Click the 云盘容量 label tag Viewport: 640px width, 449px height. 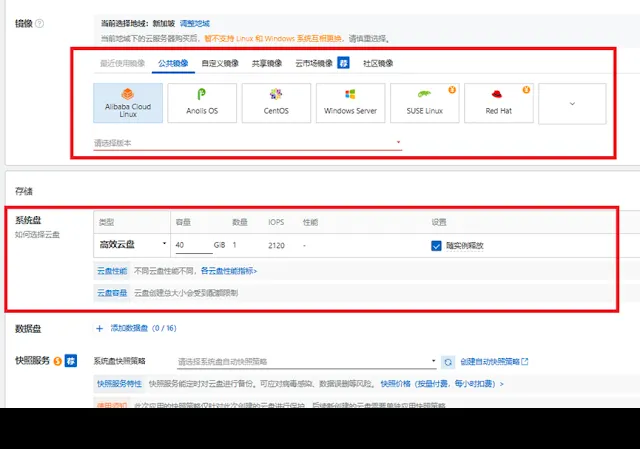pos(112,293)
